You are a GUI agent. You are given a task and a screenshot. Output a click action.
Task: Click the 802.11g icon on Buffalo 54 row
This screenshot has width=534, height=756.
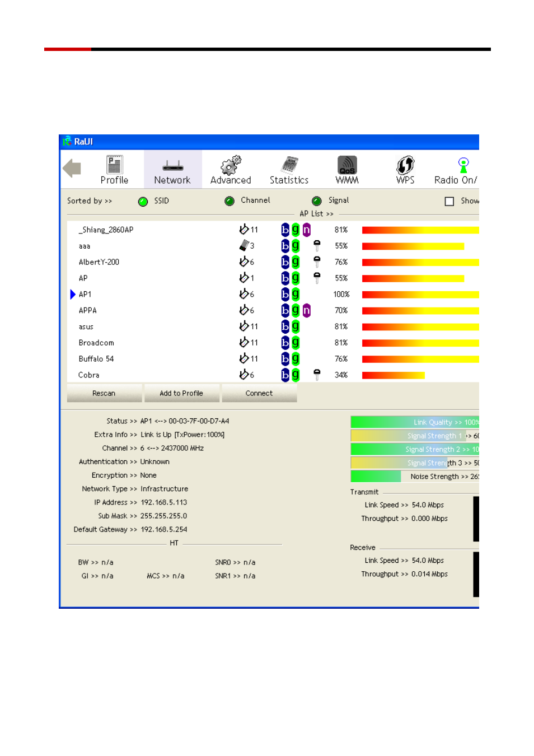coord(296,358)
